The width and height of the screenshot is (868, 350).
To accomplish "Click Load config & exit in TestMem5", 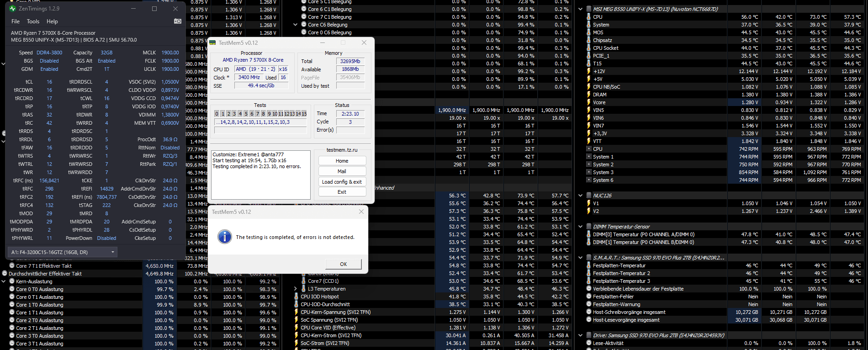I will (x=342, y=182).
